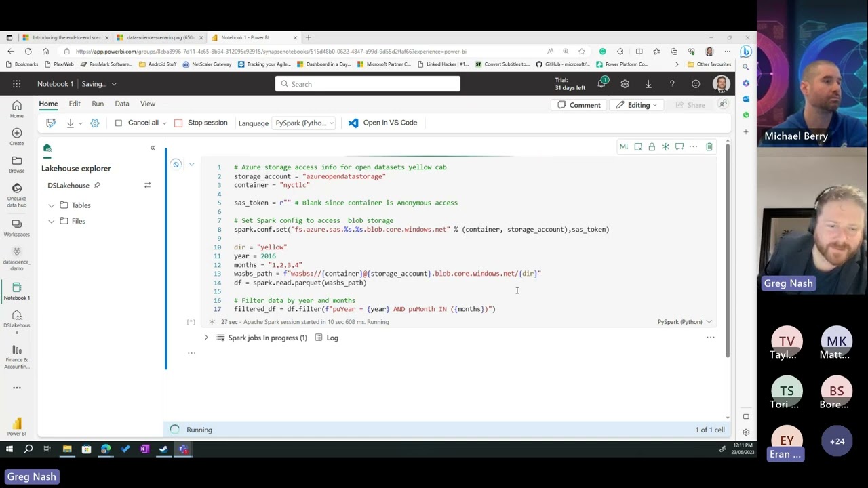Click the Power BI experience switcher
This screenshot has width=868, height=488.
click(x=16, y=427)
